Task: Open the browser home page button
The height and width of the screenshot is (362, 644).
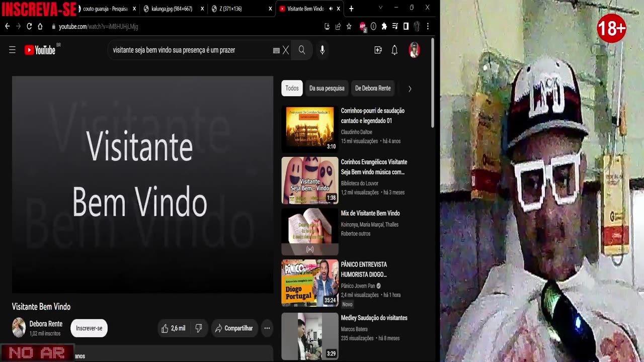Action: click(x=40, y=26)
